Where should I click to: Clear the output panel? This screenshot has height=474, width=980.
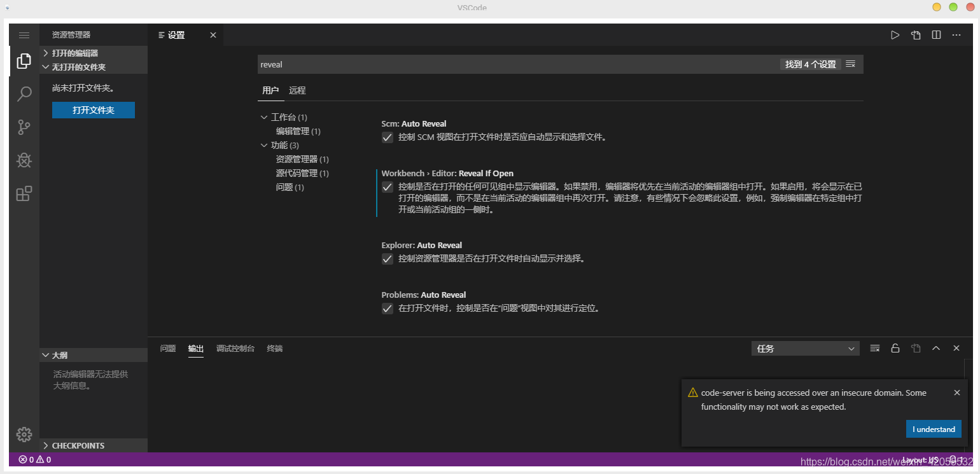[875, 348]
